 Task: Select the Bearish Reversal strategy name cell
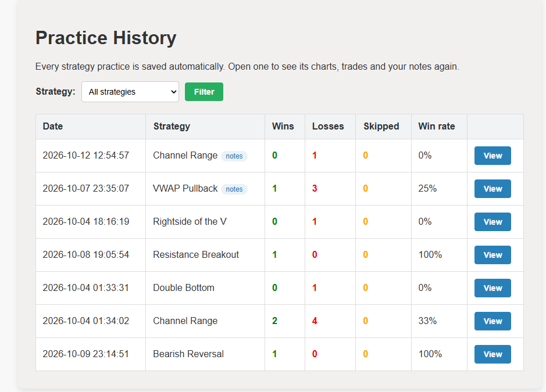pos(205,354)
